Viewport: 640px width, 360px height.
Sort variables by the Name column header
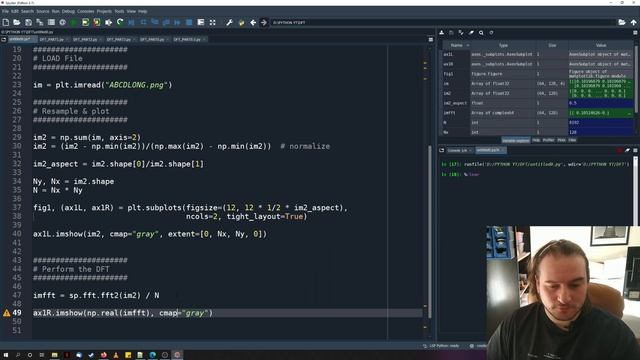click(x=456, y=45)
